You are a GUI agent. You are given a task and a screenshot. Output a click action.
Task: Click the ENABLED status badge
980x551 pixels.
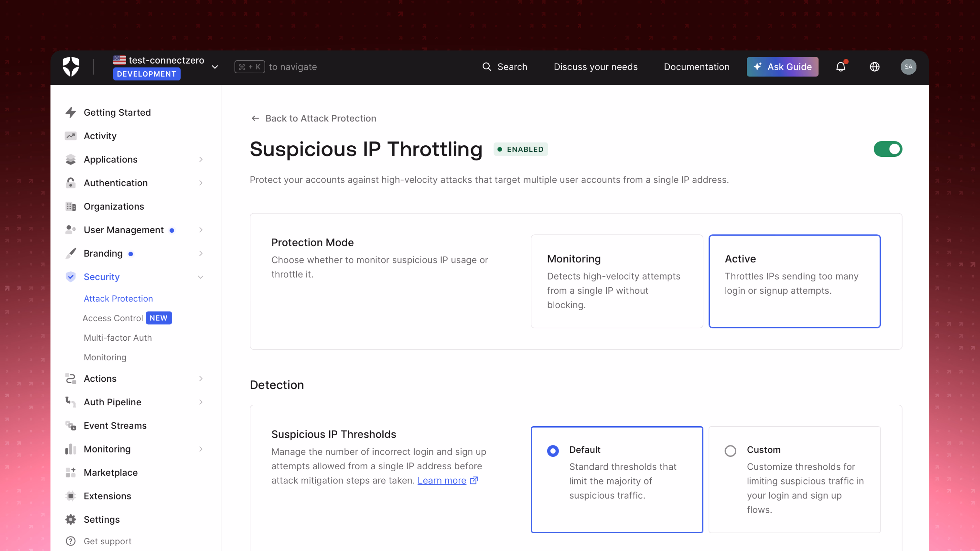(x=520, y=149)
